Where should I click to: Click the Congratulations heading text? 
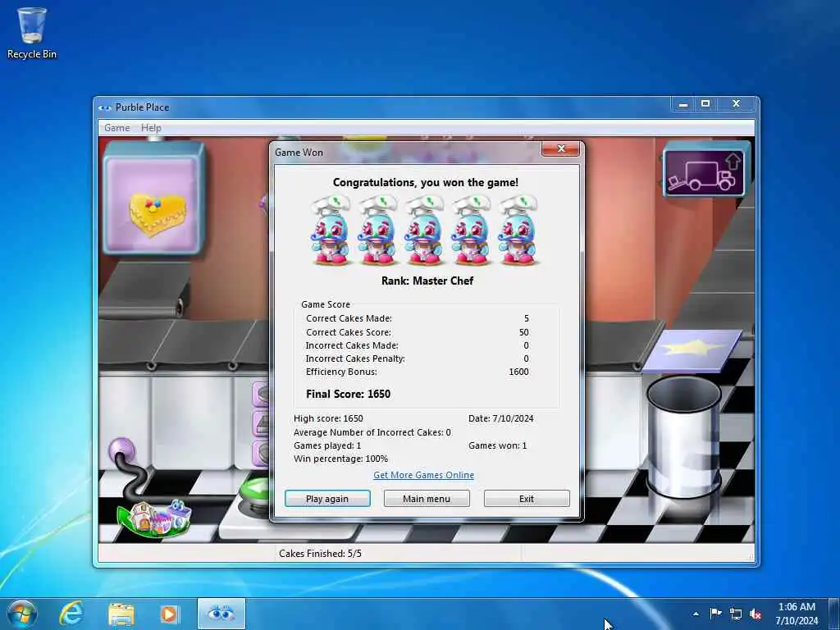pyautogui.click(x=426, y=182)
